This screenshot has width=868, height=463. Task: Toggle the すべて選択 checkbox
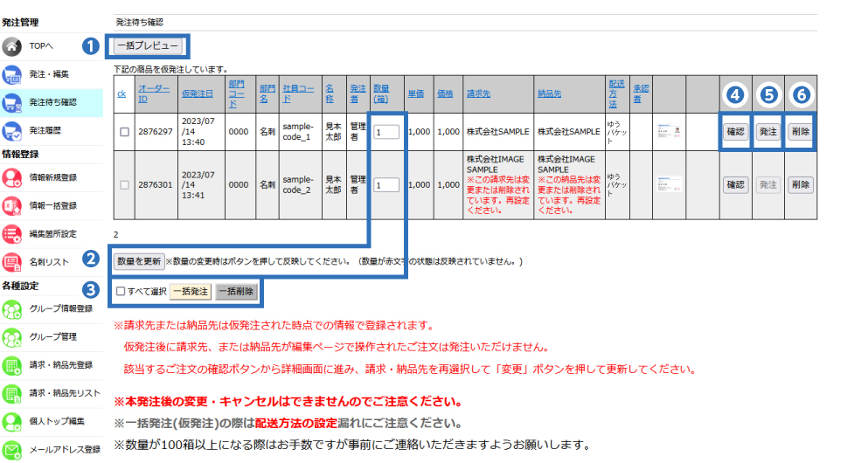(122, 292)
